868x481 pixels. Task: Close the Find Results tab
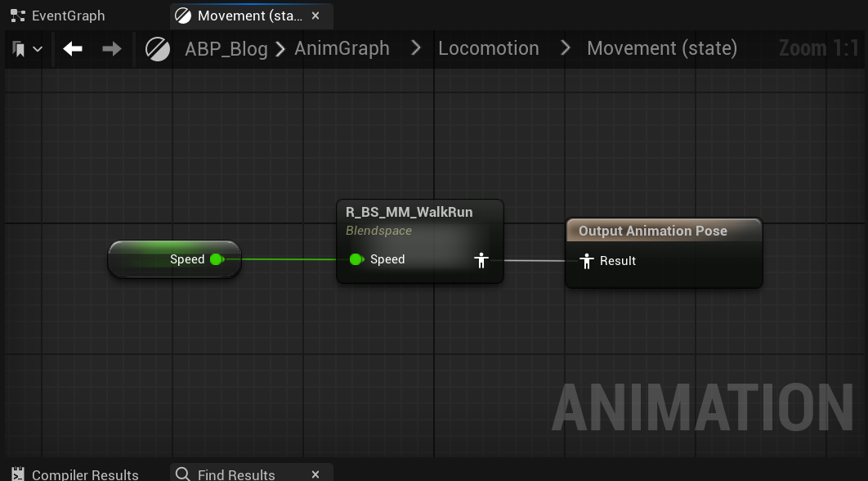[x=315, y=474]
